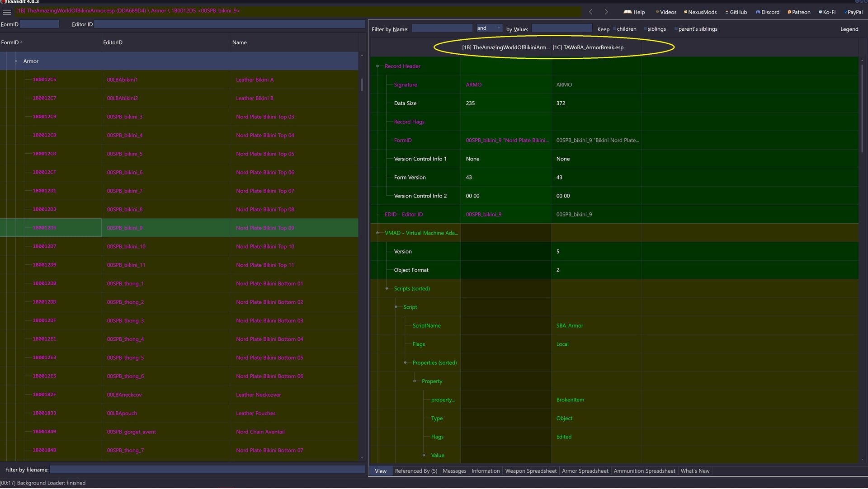The height and width of the screenshot is (489, 868).
Task: Open the Ammunition Spreadsheet tab
Action: [x=644, y=471]
